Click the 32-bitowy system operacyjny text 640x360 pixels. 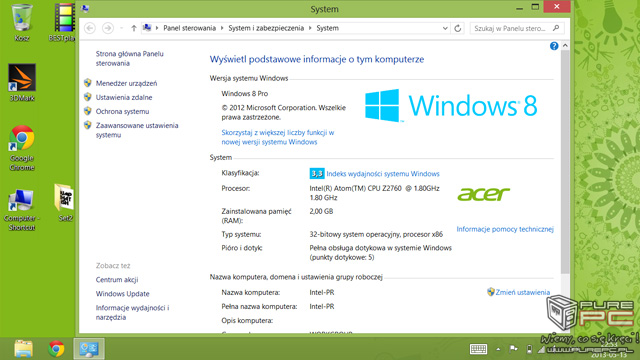coord(376,234)
